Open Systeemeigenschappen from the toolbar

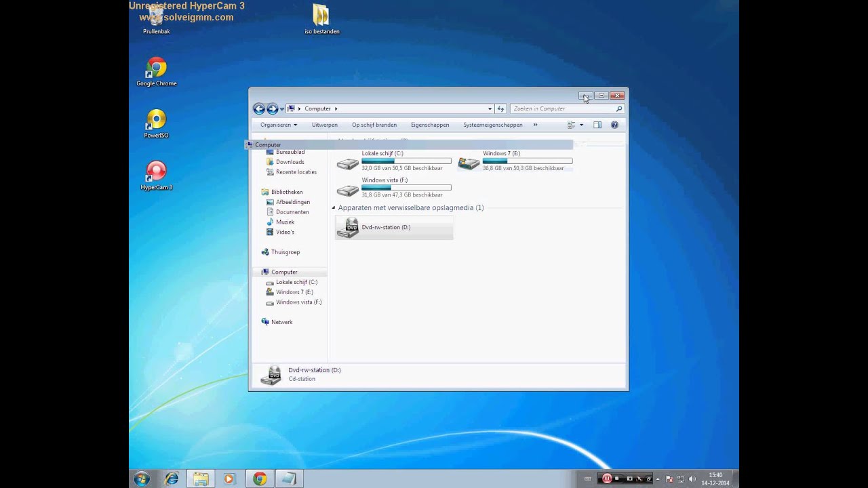(493, 125)
